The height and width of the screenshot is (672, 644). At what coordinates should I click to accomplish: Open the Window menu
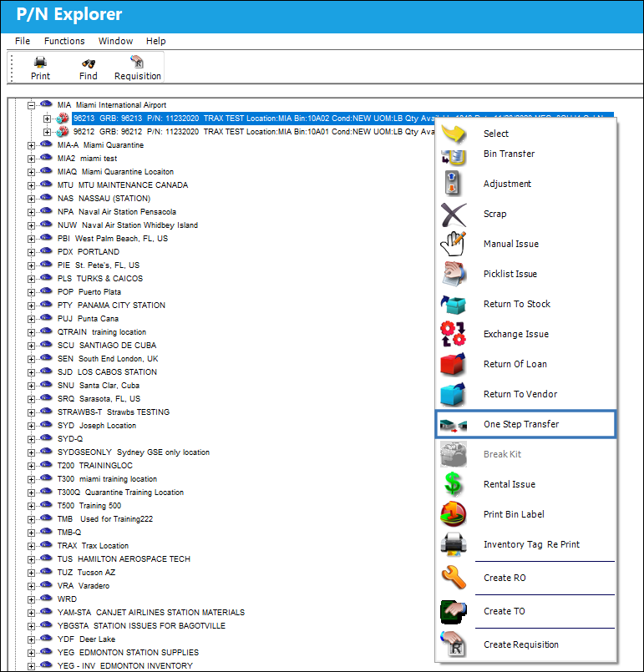[x=115, y=41]
